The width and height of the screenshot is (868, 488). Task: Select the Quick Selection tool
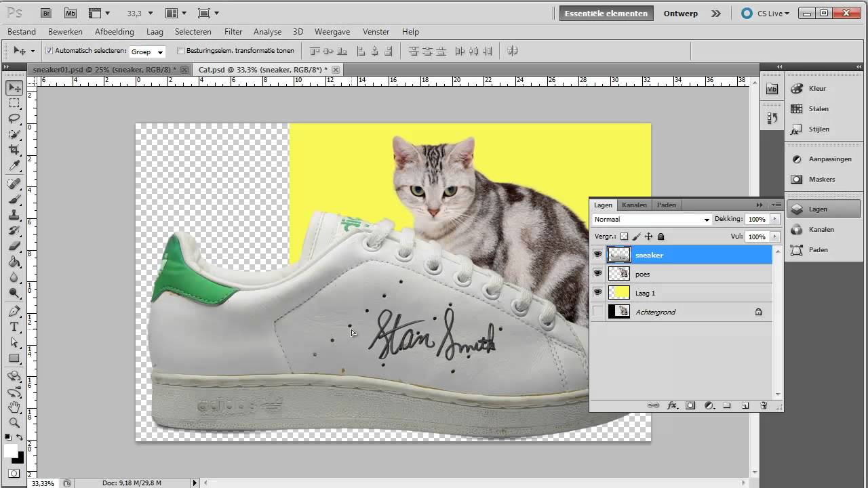click(14, 134)
